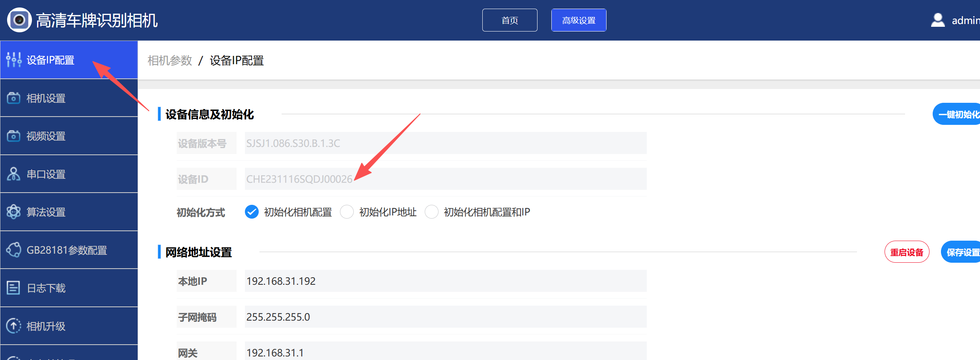Open 日志下载 in the sidebar
This screenshot has width=980, height=360.
pos(69,288)
